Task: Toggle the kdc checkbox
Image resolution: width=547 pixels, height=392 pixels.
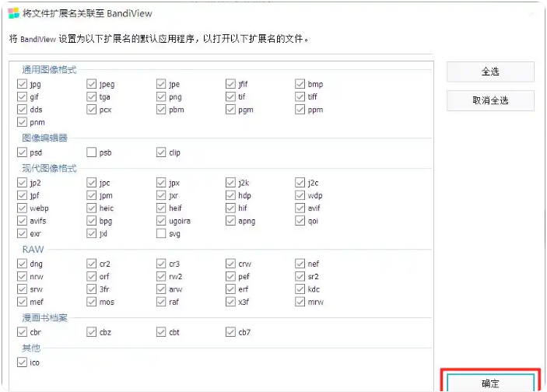Action: pos(300,289)
